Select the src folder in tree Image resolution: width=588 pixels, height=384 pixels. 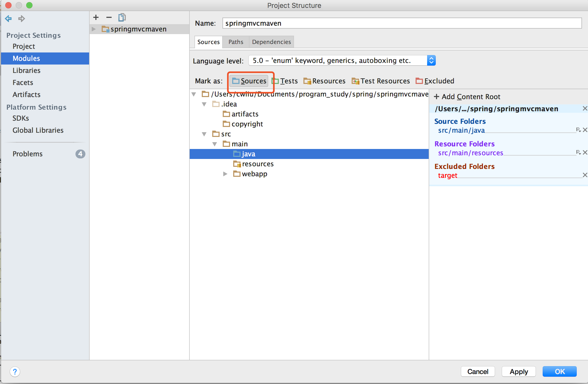[222, 134]
